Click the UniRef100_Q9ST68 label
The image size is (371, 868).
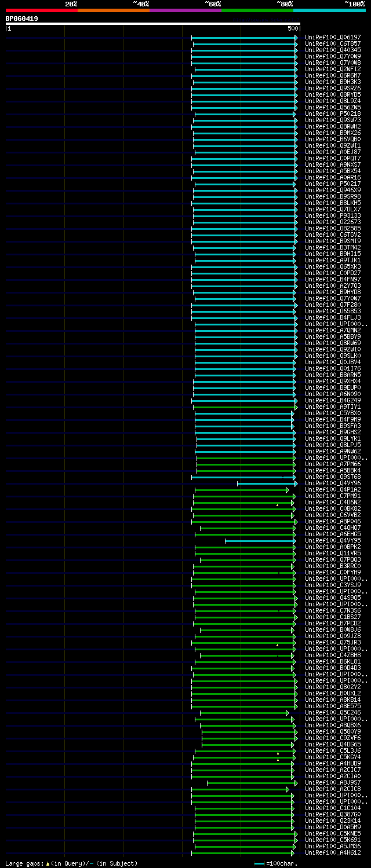click(333, 477)
